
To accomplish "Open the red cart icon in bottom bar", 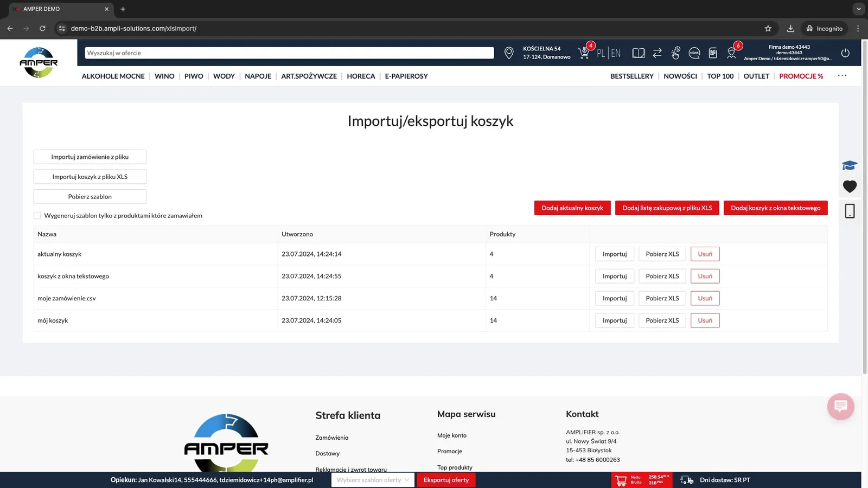I will (621, 480).
